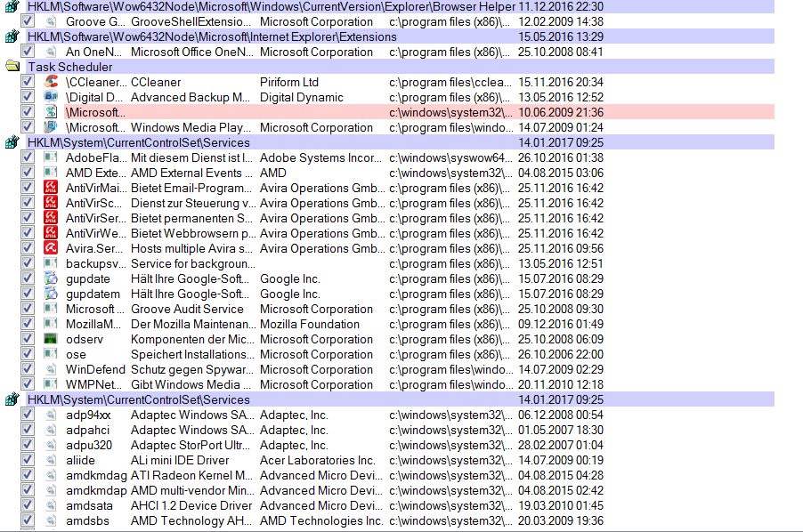The image size is (803, 532).
Task: Click the Avira icon beside AntiVirWe
Action: point(51,233)
